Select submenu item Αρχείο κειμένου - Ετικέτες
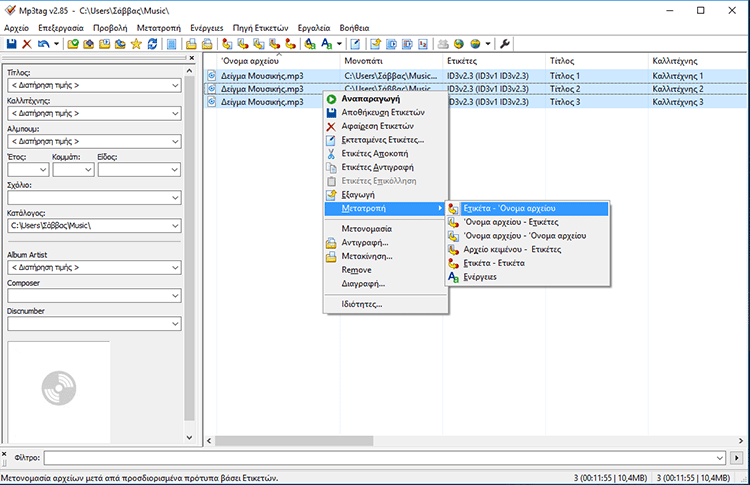Screen dimensions: 750x485 527,249
